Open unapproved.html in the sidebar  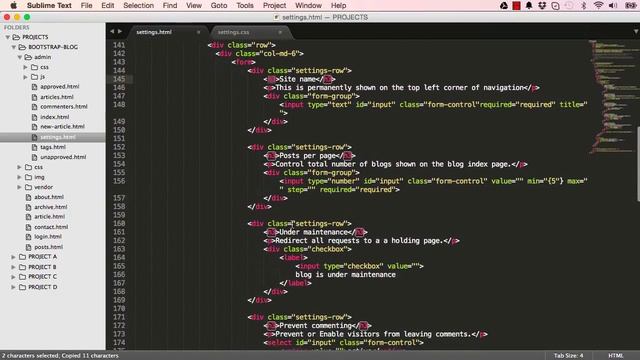tap(63, 157)
